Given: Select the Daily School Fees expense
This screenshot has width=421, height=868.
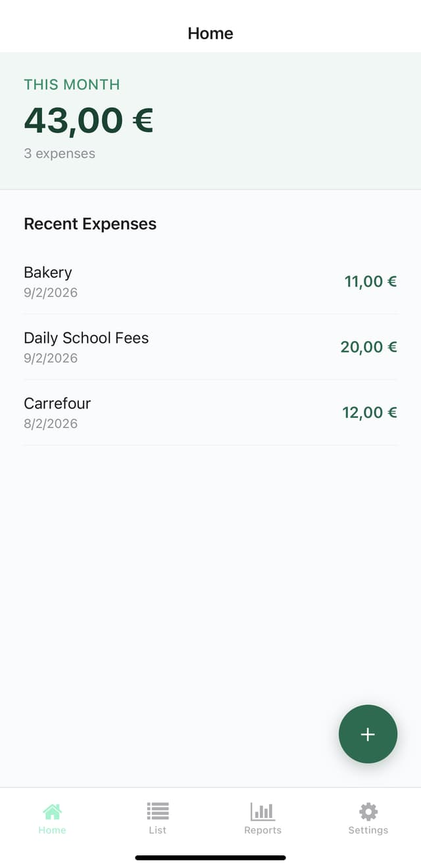Looking at the screenshot, I should 210,347.
